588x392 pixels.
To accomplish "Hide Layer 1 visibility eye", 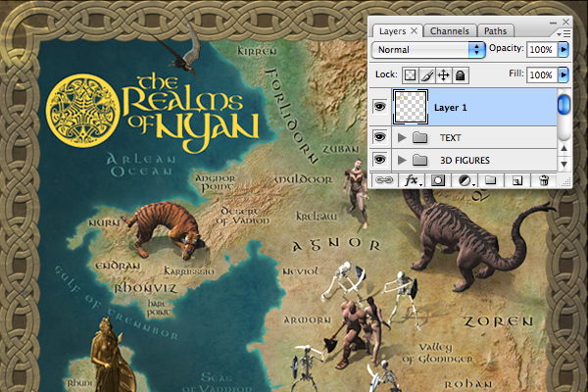I will coord(379,107).
